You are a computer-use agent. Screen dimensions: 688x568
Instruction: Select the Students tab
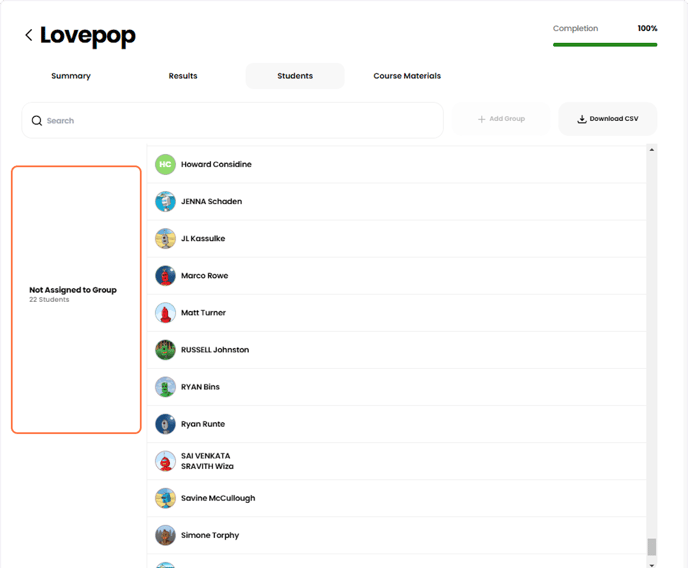point(295,76)
